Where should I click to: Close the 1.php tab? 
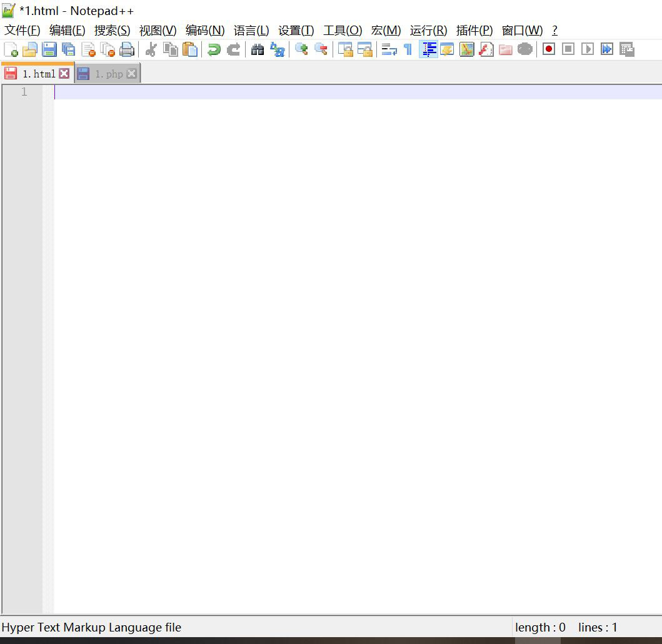pyautogui.click(x=132, y=74)
